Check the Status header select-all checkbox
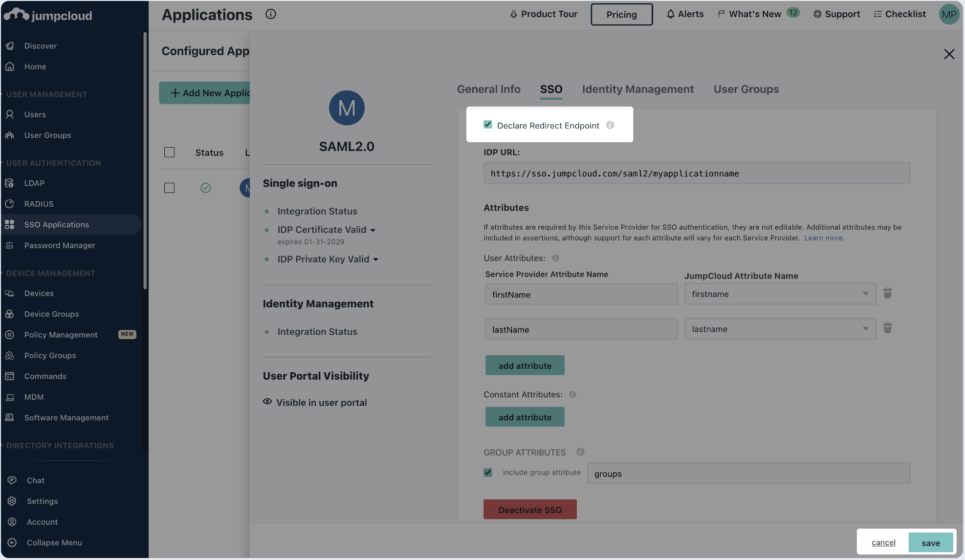The image size is (965, 560). coord(170,152)
